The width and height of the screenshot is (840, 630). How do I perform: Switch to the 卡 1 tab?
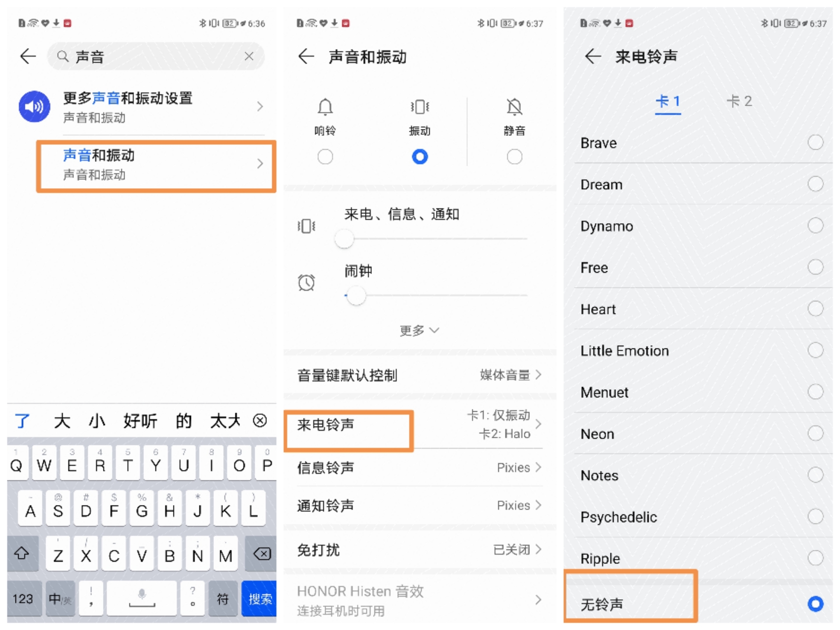coord(668,102)
